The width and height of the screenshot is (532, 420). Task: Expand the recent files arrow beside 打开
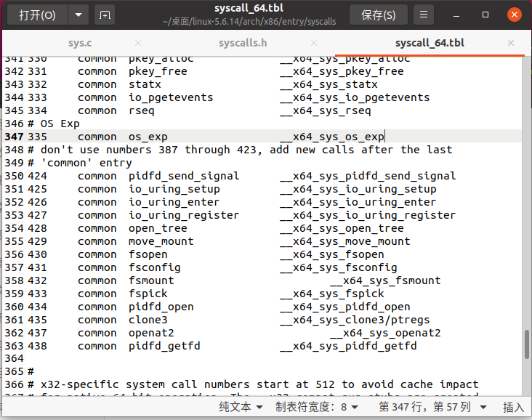[x=78, y=15]
